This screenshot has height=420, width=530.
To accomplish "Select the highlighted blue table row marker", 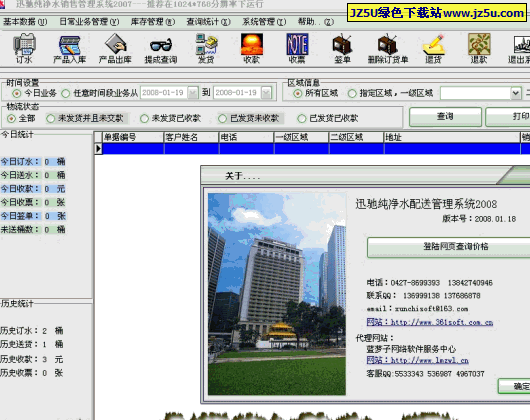I will (98, 148).
